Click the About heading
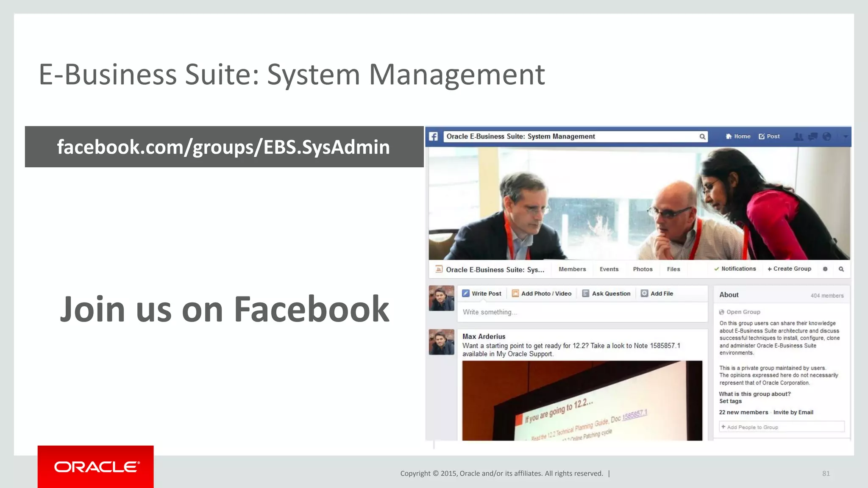 [x=729, y=295]
